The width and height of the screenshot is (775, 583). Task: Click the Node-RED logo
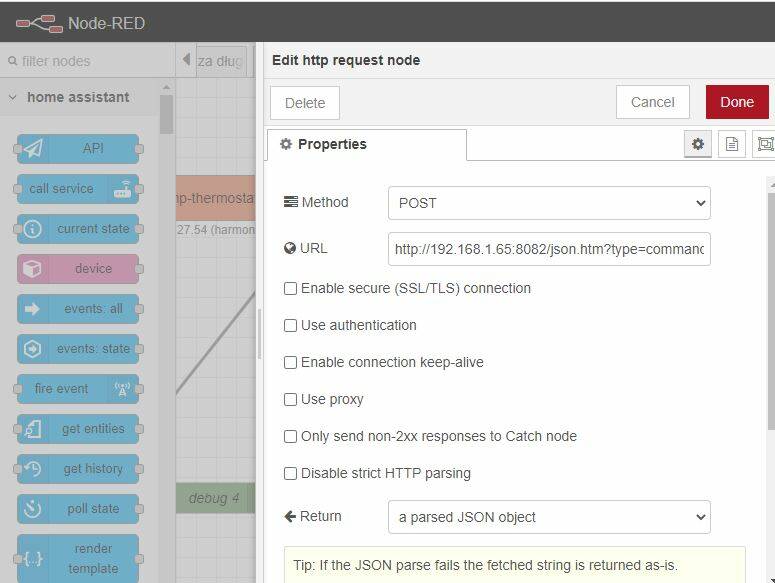39,23
